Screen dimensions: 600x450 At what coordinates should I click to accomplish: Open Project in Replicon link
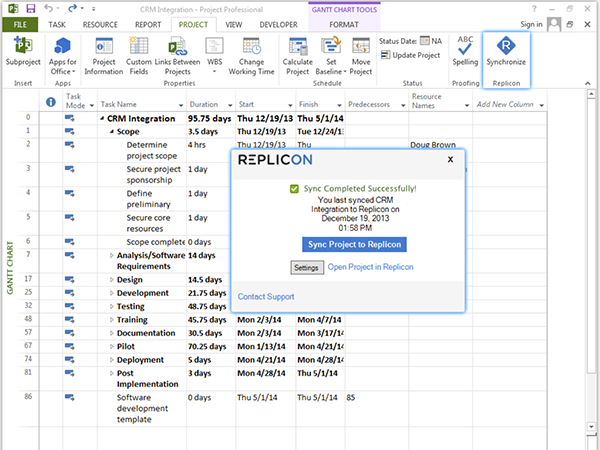pos(370,267)
